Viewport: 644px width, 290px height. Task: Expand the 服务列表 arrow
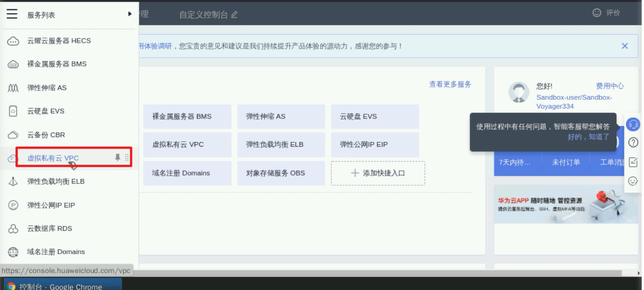coord(129,14)
